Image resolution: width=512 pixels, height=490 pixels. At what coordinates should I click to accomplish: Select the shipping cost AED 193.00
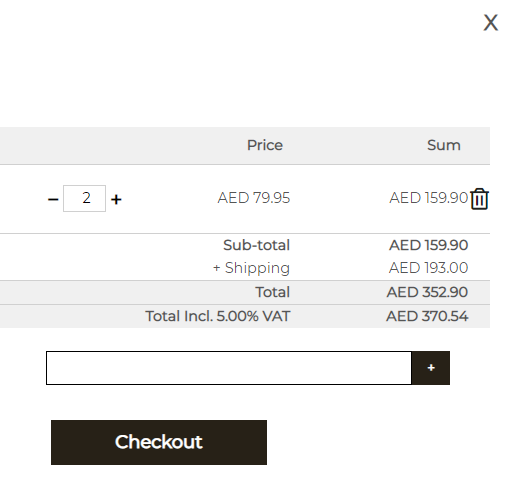[x=429, y=268]
